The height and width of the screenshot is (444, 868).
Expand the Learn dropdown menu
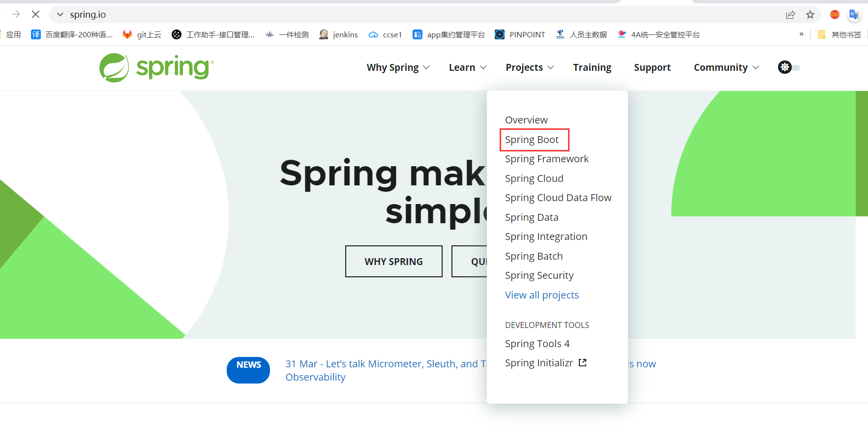[x=467, y=67]
